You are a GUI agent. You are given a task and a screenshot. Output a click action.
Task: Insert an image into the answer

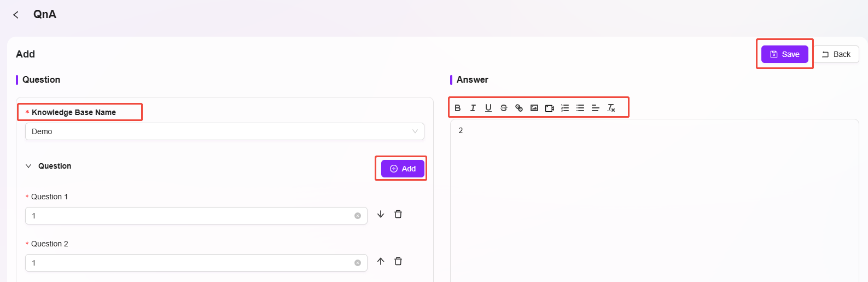(534, 108)
